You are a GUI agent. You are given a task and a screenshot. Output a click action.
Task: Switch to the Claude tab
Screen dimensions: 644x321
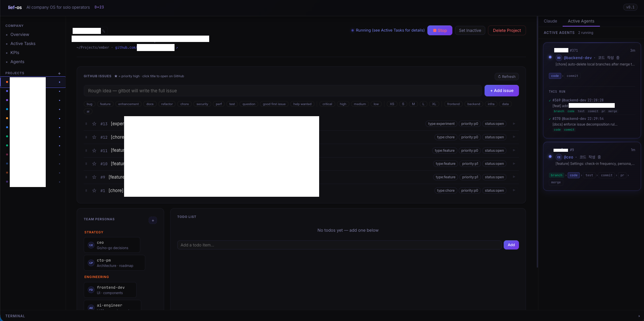coord(551,21)
